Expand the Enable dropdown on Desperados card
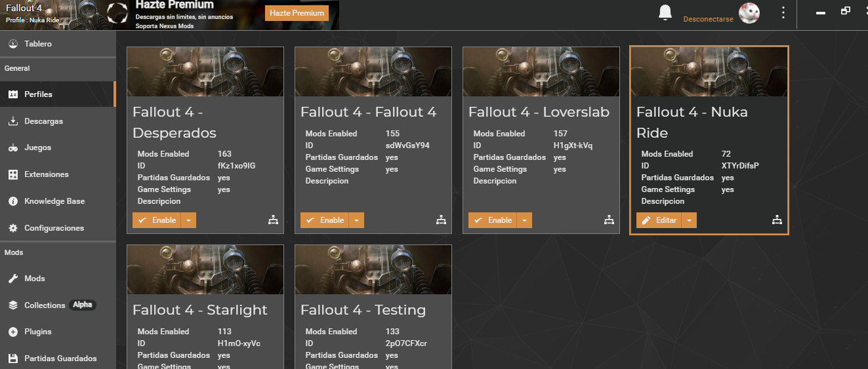Screen dimensions: 868x369 pos(188,220)
